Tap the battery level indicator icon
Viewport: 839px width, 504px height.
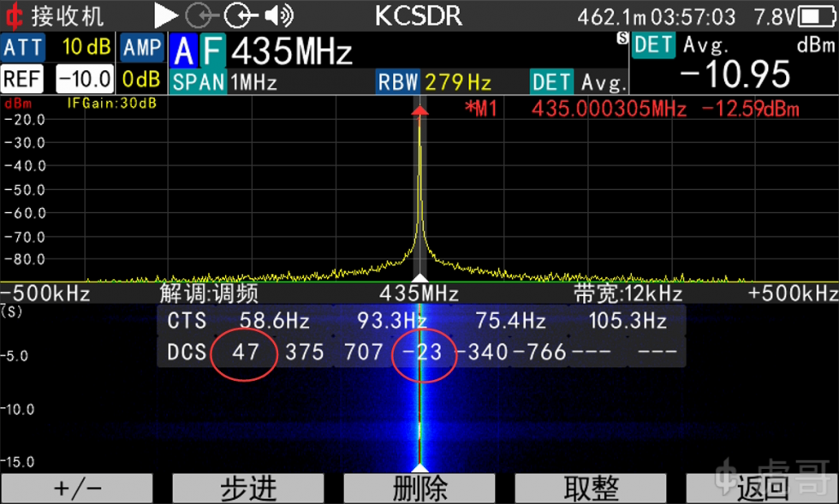pos(816,15)
